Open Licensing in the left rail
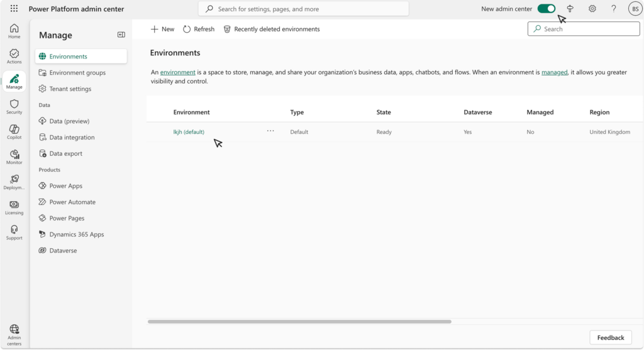 (14, 207)
